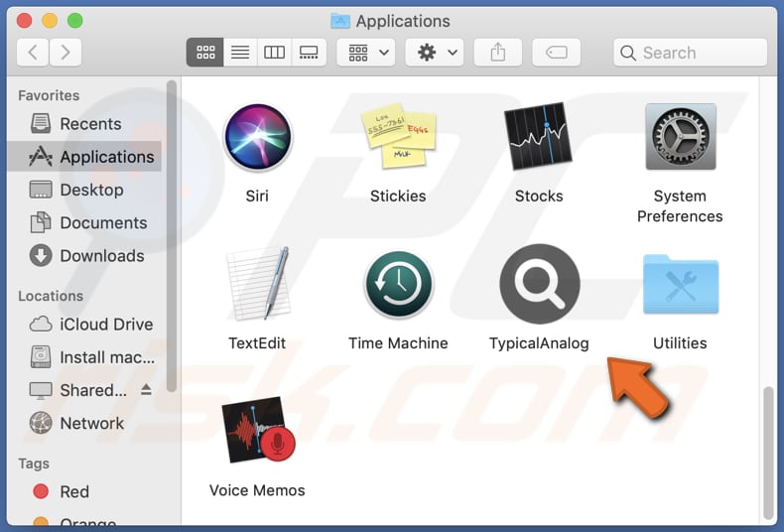The height and width of the screenshot is (532, 784).
Task: Select the Stocks app icon
Action: tap(538, 136)
